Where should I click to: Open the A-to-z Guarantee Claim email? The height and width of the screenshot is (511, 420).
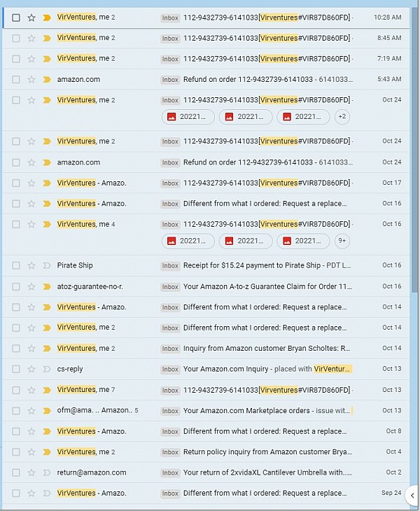point(266,286)
